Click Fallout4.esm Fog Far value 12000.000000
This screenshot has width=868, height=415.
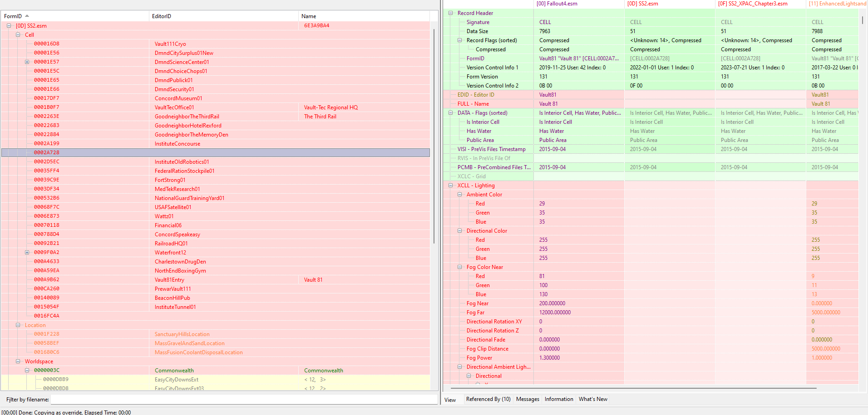[555, 312]
